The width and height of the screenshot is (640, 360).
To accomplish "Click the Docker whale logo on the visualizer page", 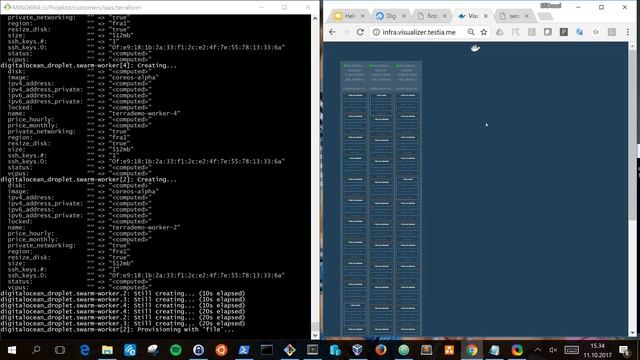I will 475,48.
